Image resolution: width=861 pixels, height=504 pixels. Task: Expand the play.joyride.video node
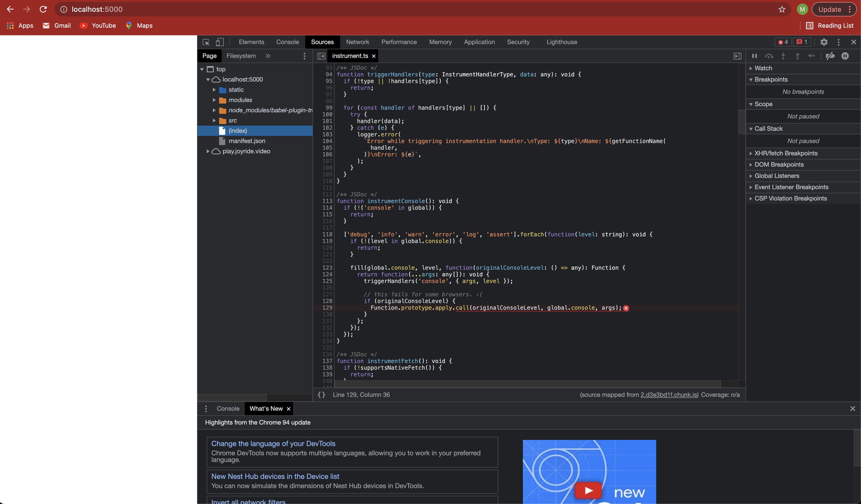pyautogui.click(x=208, y=151)
